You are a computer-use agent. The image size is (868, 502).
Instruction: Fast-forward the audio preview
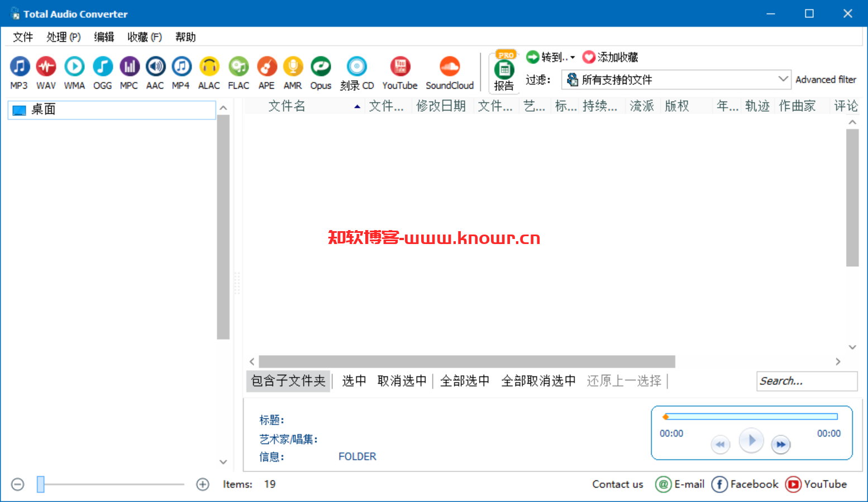[781, 444]
